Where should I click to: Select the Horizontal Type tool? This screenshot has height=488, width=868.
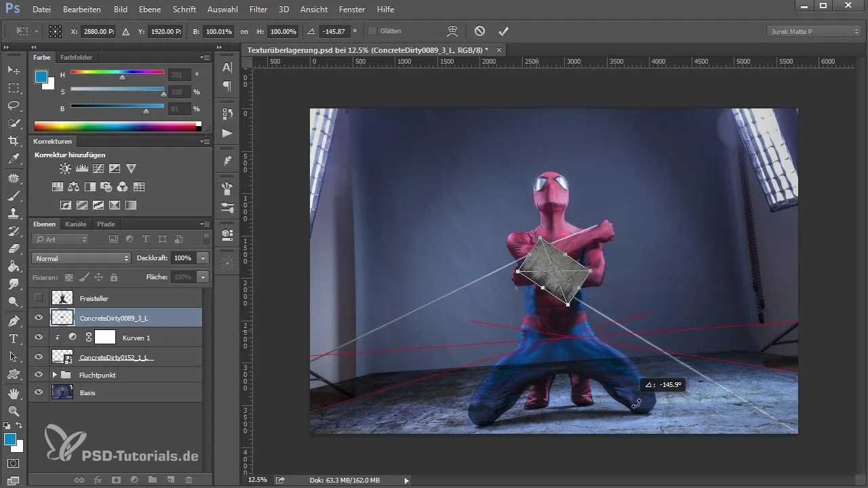[13, 338]
